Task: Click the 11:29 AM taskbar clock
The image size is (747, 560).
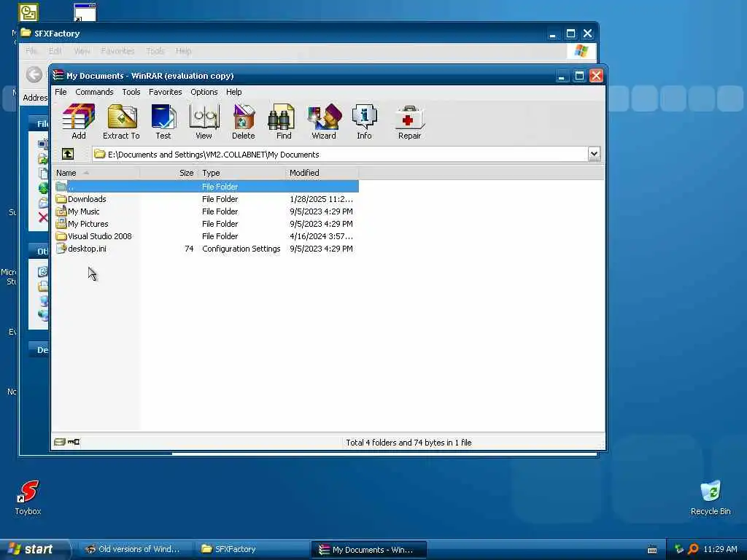Action: point(720,549)
